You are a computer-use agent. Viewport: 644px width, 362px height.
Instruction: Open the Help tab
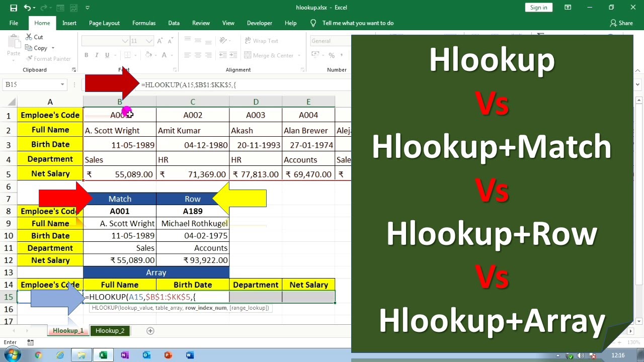pos(290,23)
